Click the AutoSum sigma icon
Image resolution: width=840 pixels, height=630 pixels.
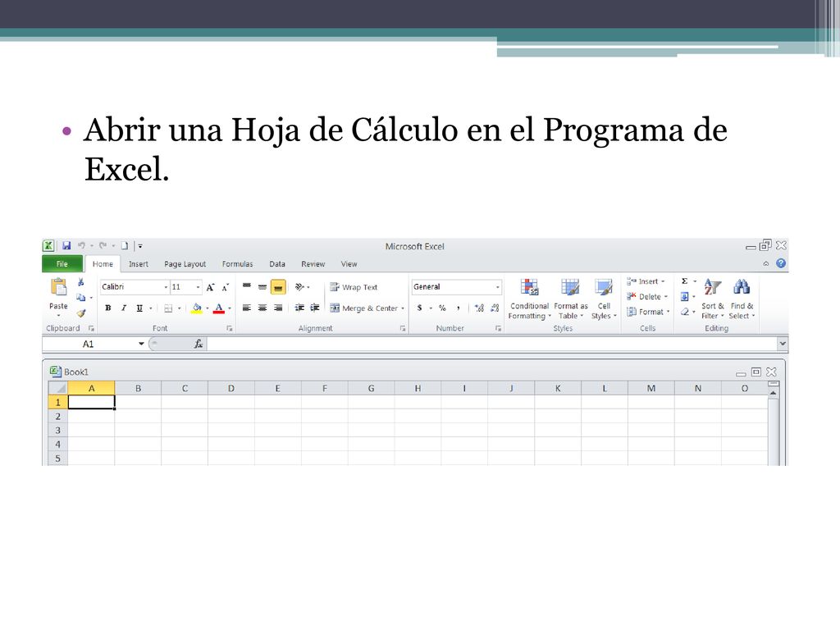[x=685, y=281]
